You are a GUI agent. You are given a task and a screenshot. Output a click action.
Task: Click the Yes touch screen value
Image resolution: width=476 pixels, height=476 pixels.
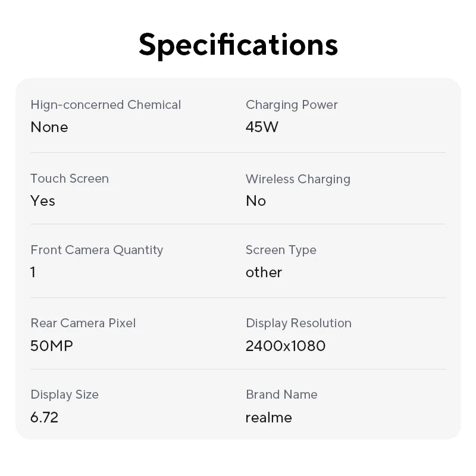[x=43, y=201]
